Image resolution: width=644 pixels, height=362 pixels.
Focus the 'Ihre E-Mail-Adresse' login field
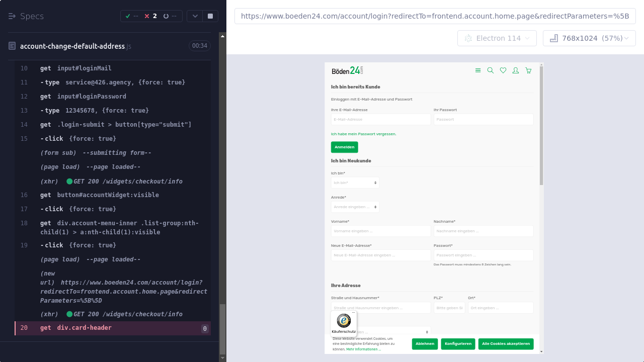(x=380, y=120)
